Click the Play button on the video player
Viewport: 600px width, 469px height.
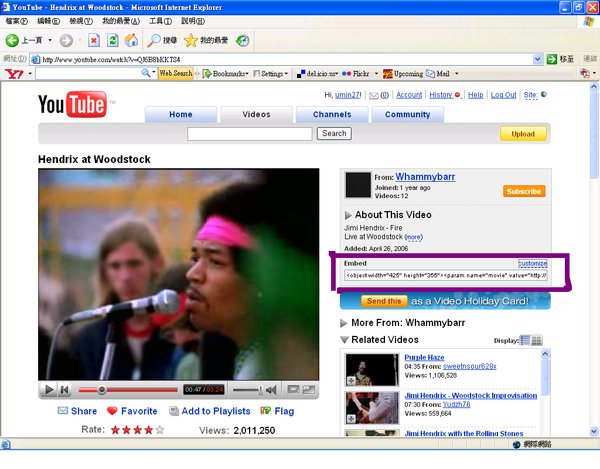pyautogui.click(x=49, y=389)
